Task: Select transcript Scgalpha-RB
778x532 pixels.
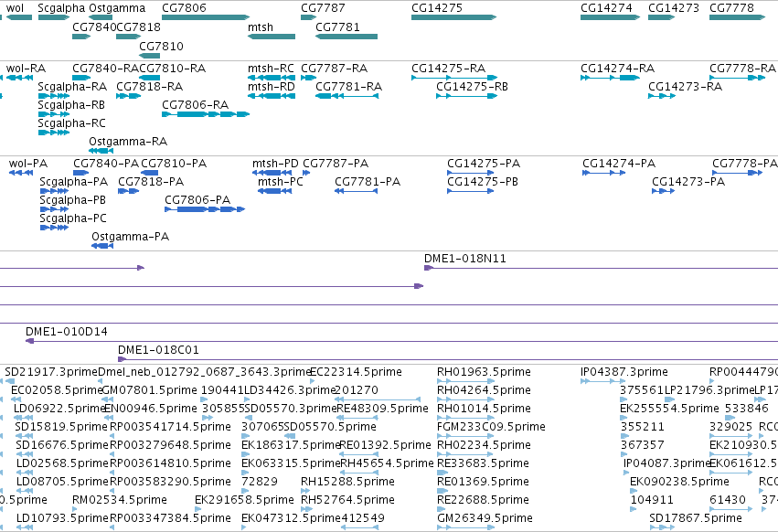Action: pyautogui.click(x=71, y=105)
